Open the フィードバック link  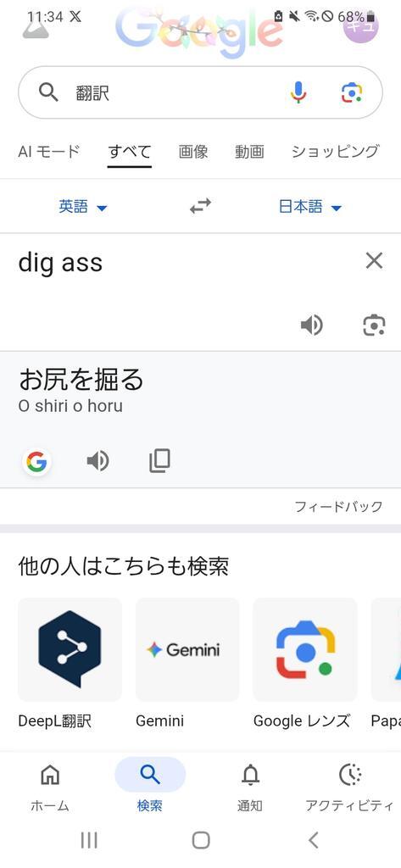pos(338,506)
